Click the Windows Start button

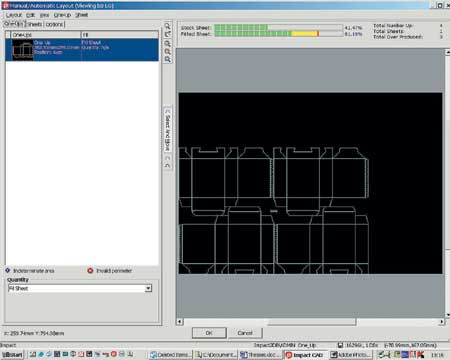pyautogui.click(x=12, y=355)
